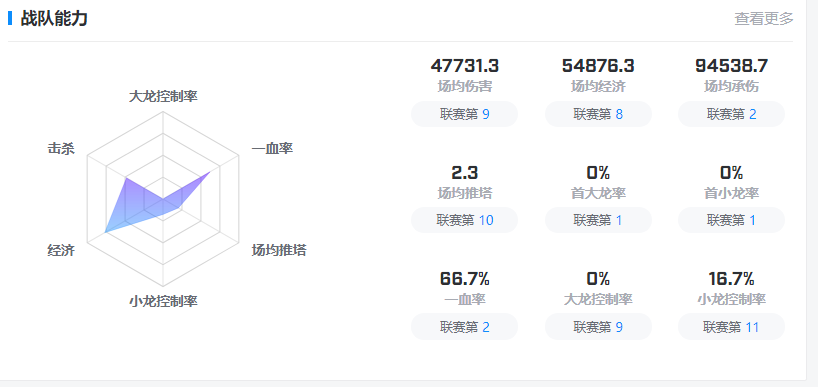Select the 47731.3 average damage value
The image size is (818, 387).
tap(464, 66)
